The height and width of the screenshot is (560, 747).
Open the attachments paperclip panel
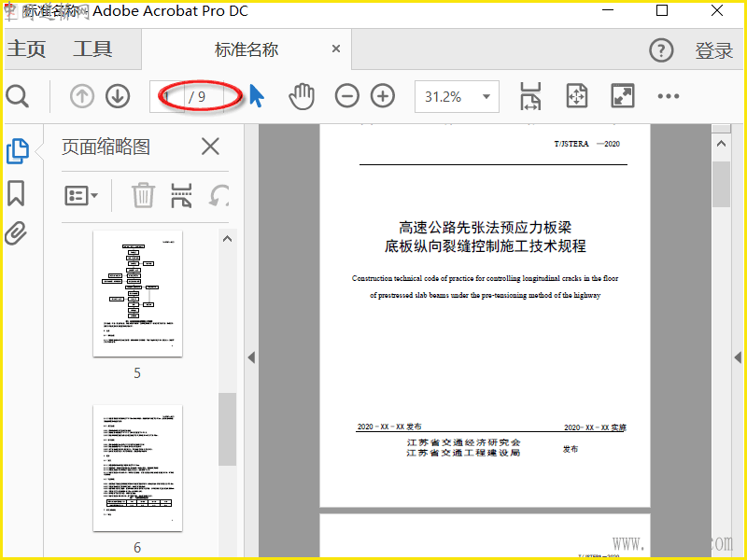(16, 232)
